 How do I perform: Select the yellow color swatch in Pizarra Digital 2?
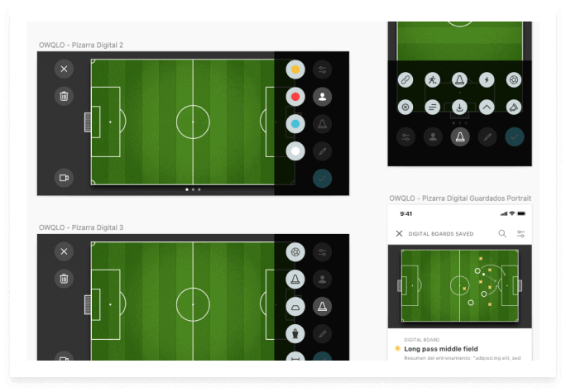click(x=295, y=69)
